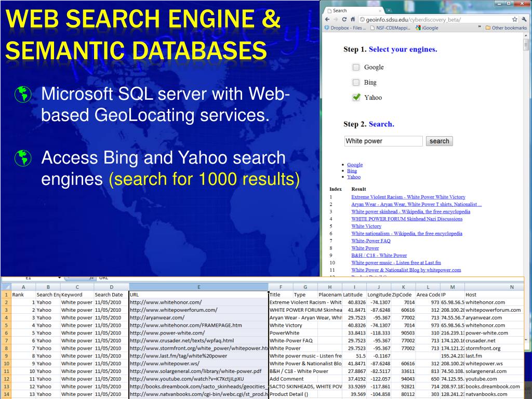Open the iGoogle bookmark

[427, 28]
